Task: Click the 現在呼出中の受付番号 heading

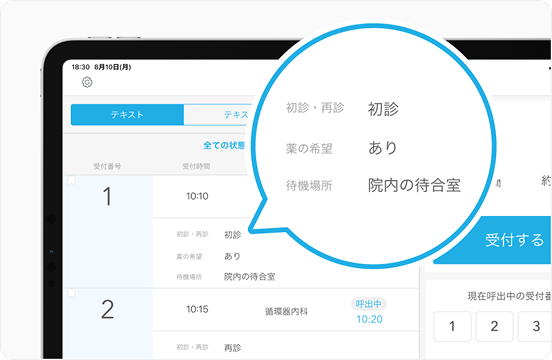Action: tap(509, 296)
